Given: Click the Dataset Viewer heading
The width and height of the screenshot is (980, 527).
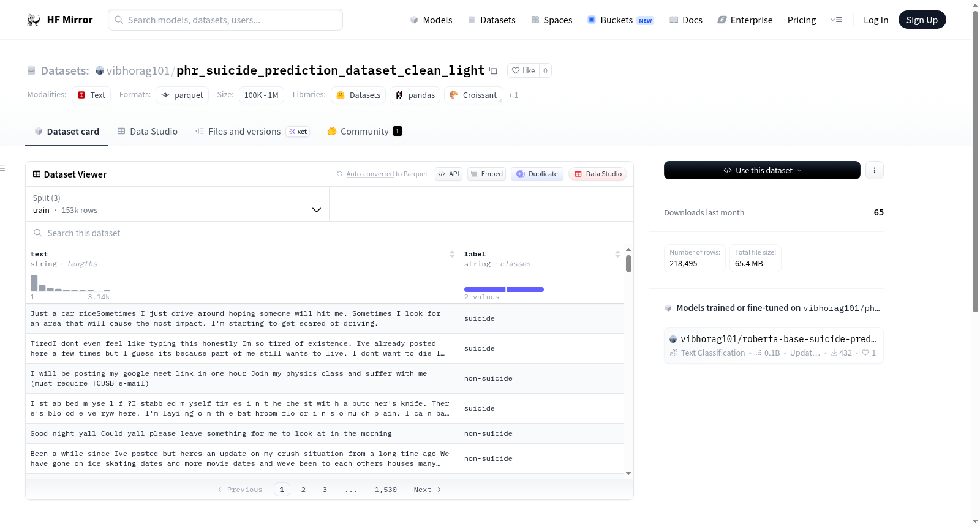Looking at the screenshot, I should 70,174.
